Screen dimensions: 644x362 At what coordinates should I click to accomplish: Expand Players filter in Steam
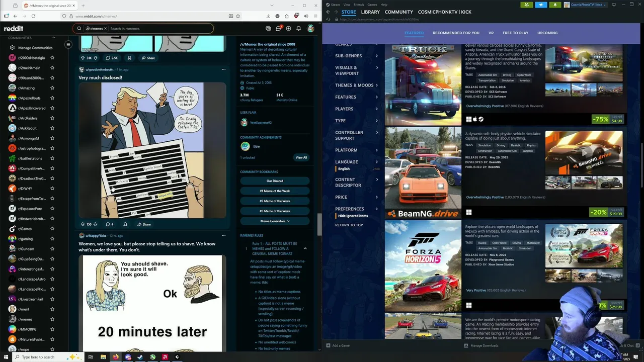[356, 109]
